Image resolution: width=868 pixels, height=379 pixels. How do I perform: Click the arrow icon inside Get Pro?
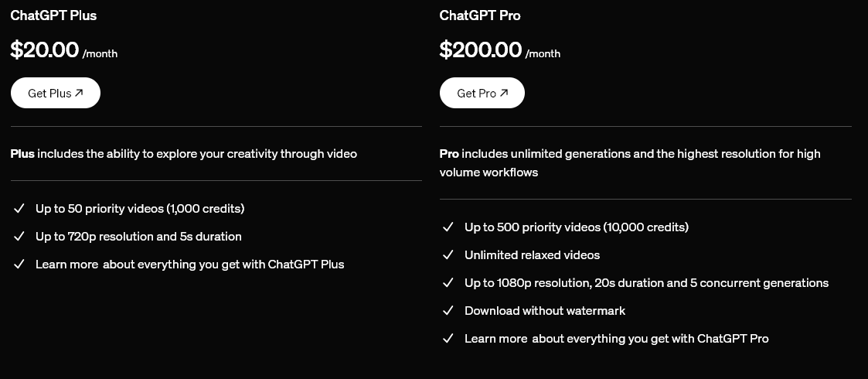(x=504, y=93)
